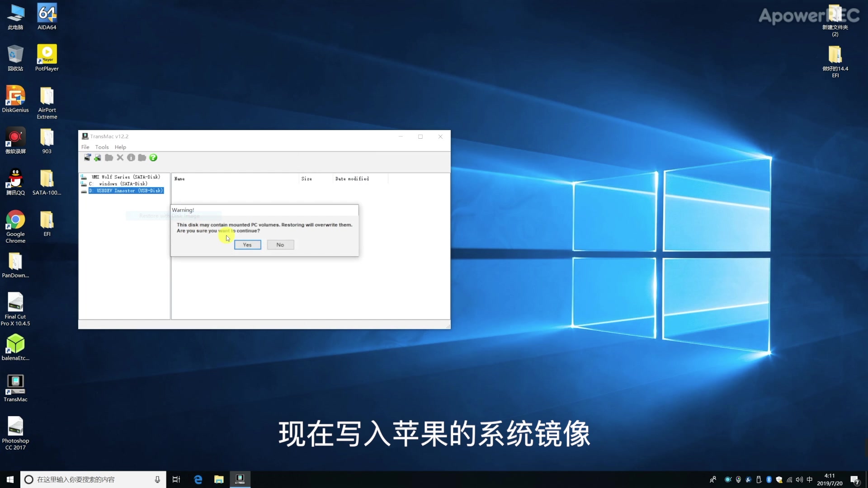Screen dimensions: 868x488
Task: Open TransMac help via green question mark icon
Action: (153, 157)
